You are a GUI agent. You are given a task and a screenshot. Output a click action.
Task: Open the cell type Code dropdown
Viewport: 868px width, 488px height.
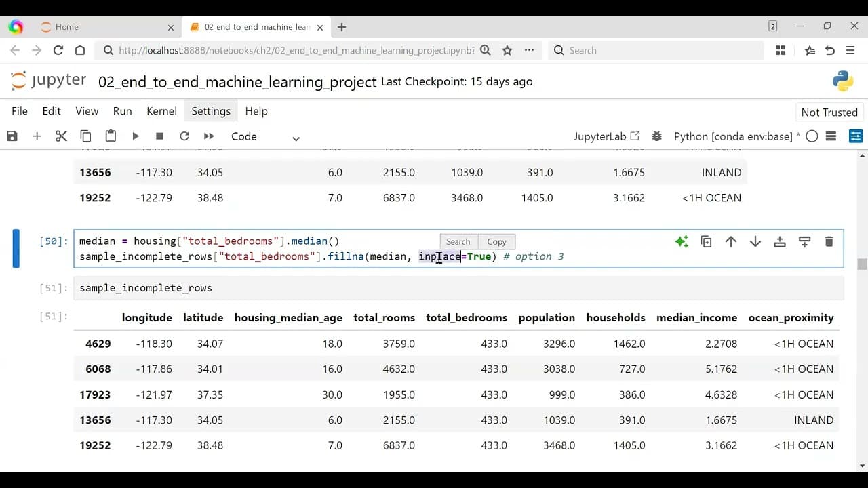[265, 136]
